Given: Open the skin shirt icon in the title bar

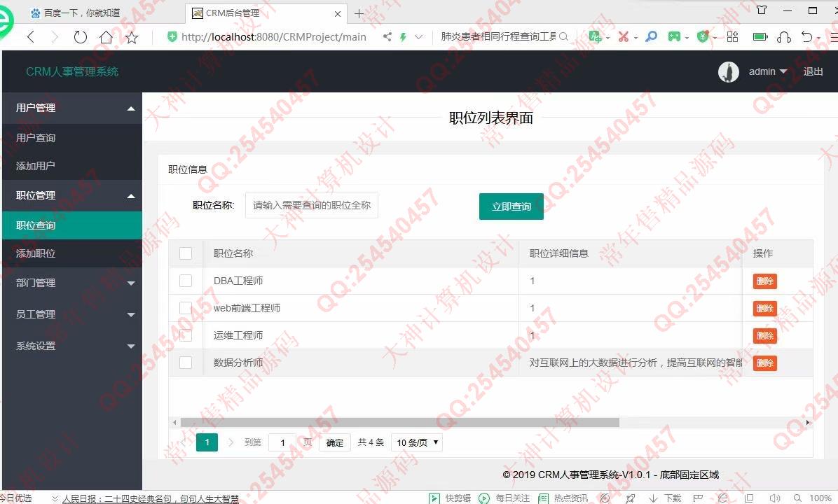Looking at the screenshot, I should [x=762, y=10].
